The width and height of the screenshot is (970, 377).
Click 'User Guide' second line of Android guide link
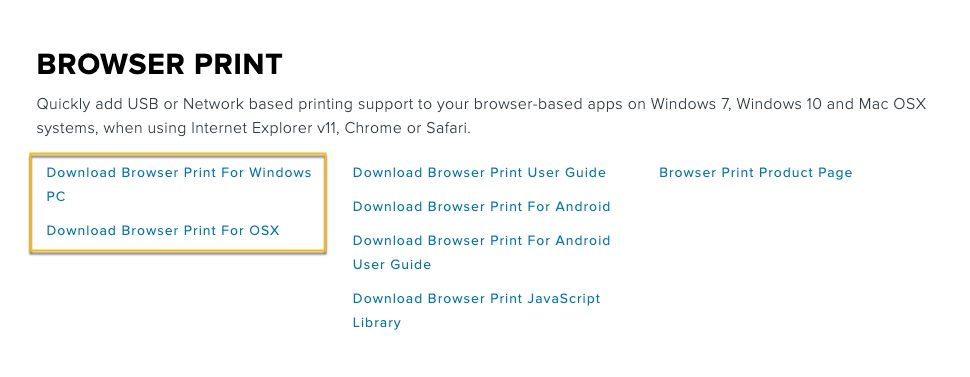tap(392, 265)
